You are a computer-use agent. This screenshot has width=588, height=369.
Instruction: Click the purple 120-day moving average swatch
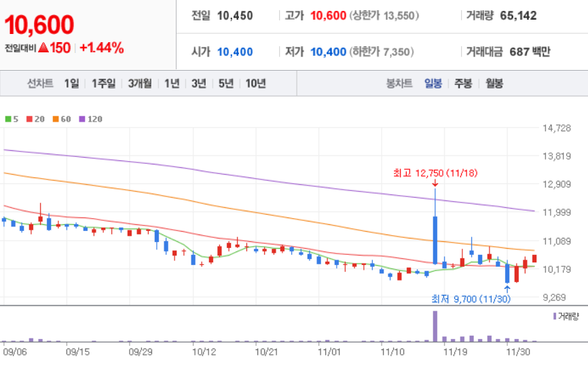click(81, 120)
